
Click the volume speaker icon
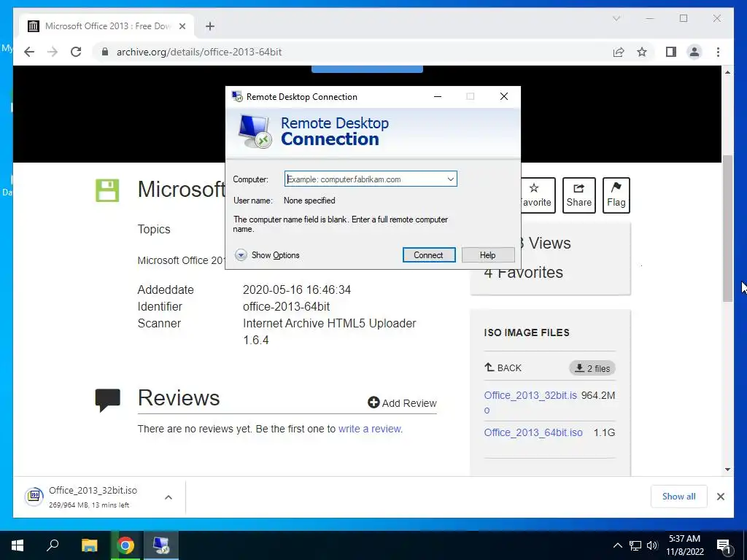point(652,545)
